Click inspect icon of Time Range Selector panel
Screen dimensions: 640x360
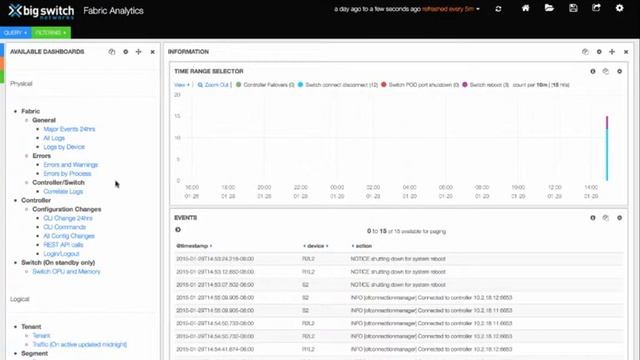pos(606,71)
